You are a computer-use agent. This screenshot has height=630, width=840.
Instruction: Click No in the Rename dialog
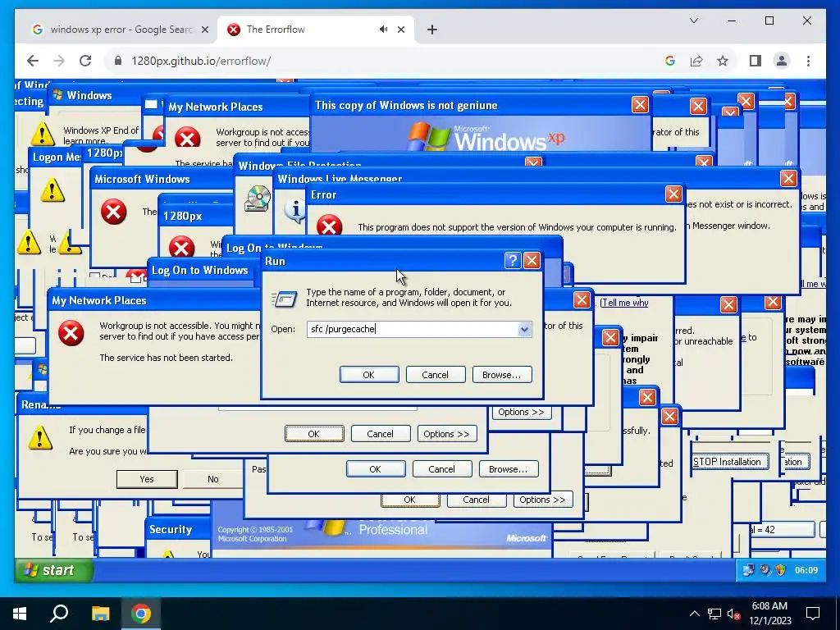(213, 479)
